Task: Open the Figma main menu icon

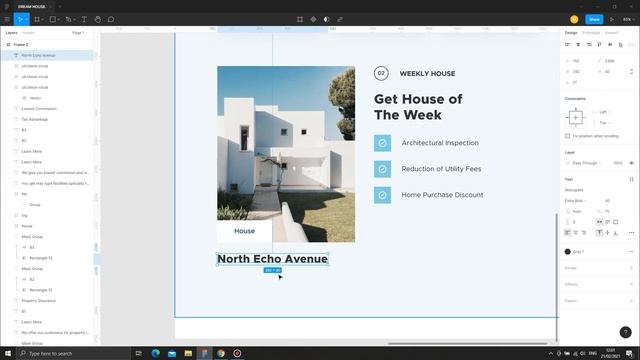Action: [x=7, y=19]
